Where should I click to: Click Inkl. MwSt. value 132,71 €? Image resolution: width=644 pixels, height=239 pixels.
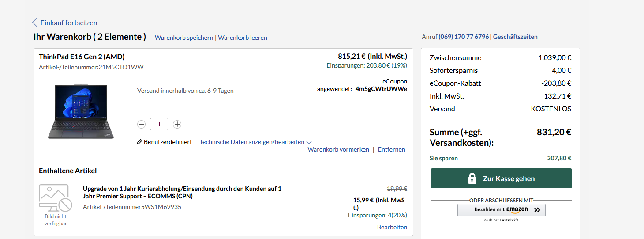(x=558, y=96)
